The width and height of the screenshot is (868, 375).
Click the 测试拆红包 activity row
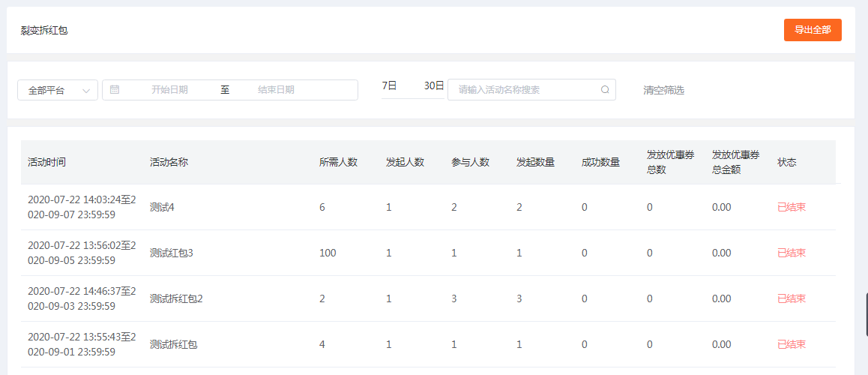[428, 344]
